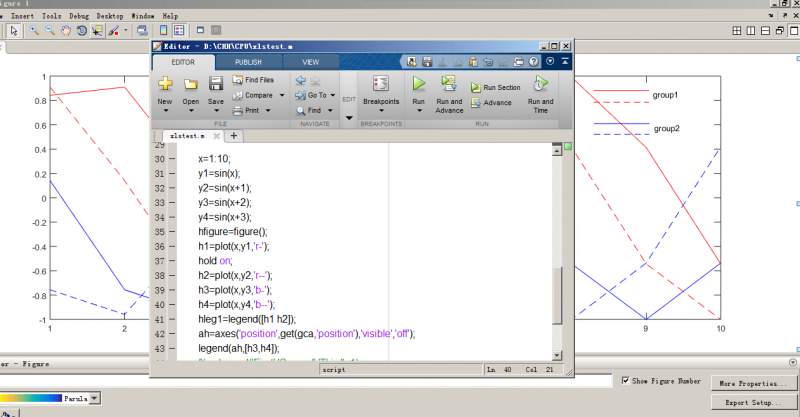Click the Run and Time icon
Image resolution: width=800 pixels, height=417 pixels.
[x=540, y=83]
